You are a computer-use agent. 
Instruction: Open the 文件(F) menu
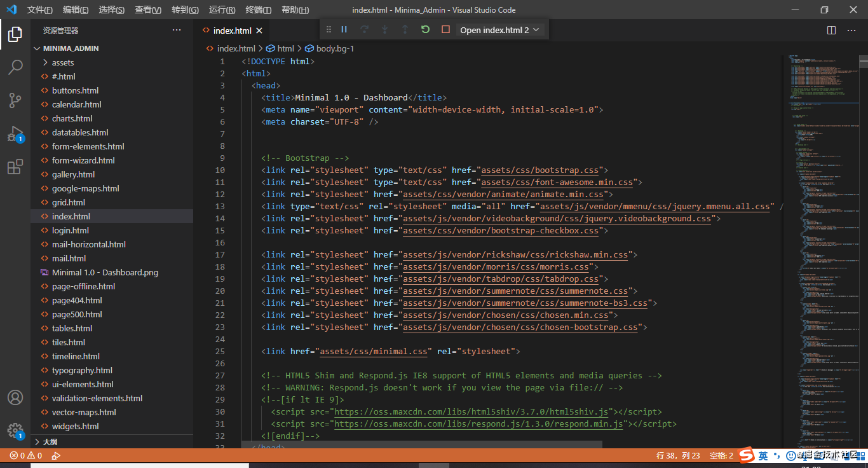(x=40, y=10)
